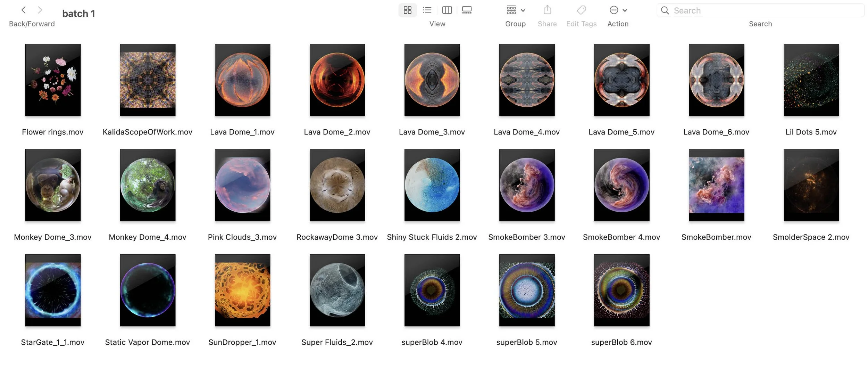868x368 pixels.
Task: Click the magnifier icon in search
Action: pyautogui.click(x=665, y=10)
